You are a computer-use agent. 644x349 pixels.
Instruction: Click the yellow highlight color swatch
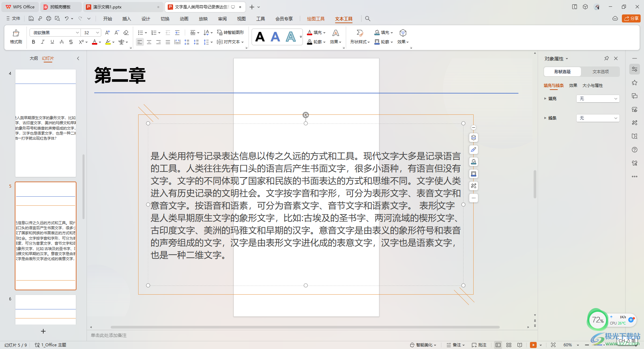pos(108,42)
